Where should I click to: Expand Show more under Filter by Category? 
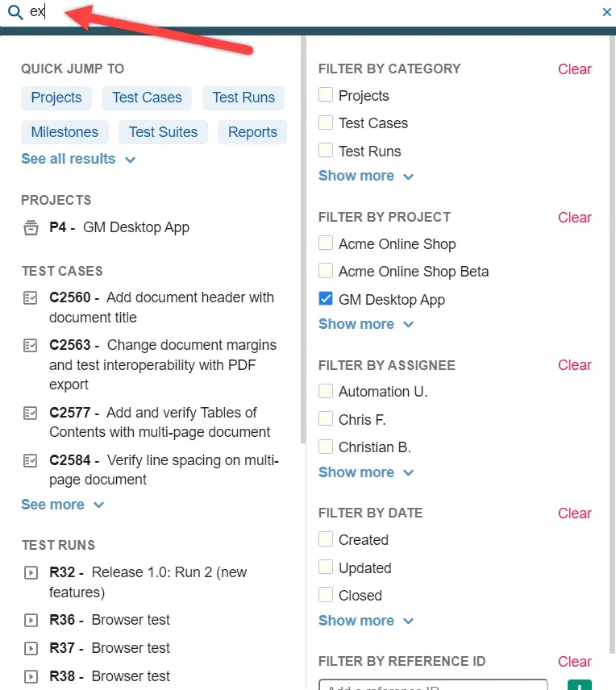tap(366, 176)
